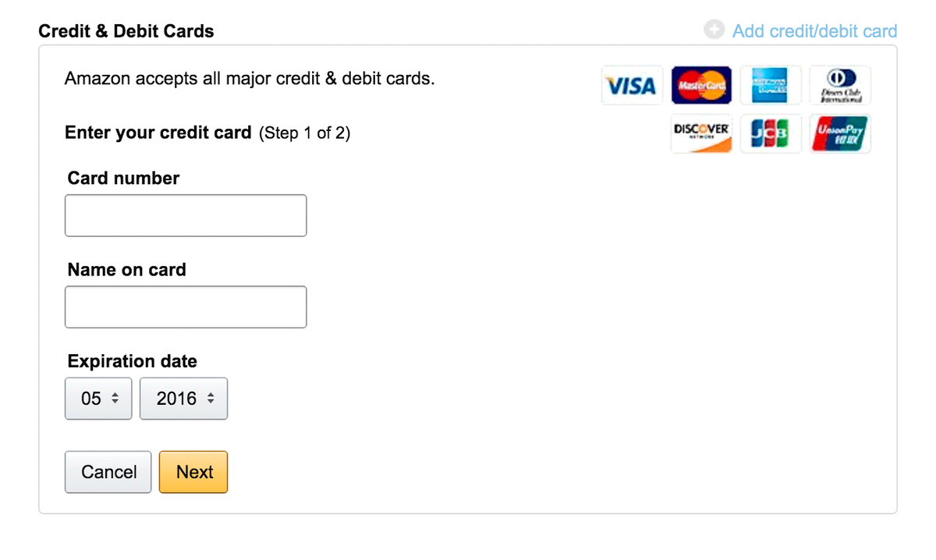This screenshot has height=560, width=936.
Task: Select the Discover Network logo
Action: pos(701,134)
